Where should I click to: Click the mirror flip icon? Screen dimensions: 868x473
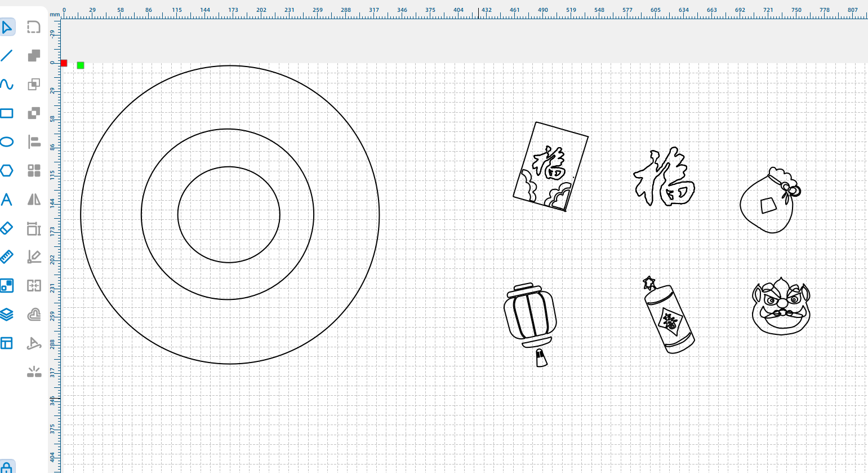pos(34,200)
